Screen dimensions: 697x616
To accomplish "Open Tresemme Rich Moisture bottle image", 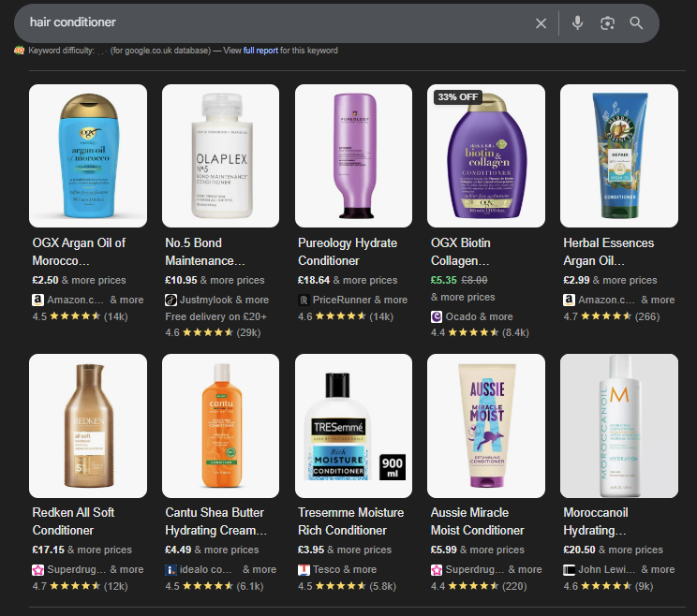I will [353, 426].
